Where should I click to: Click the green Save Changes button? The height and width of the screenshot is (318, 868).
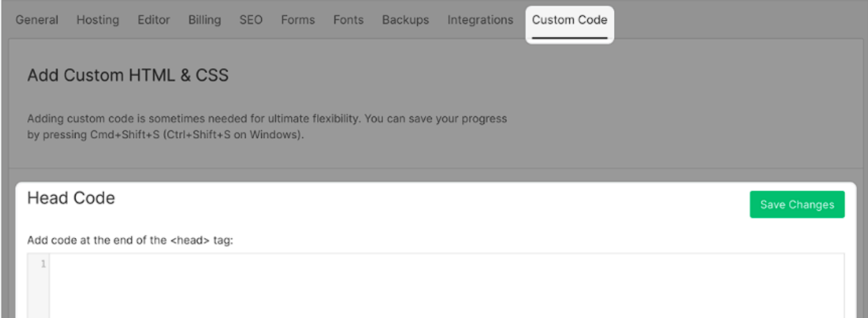797,205
